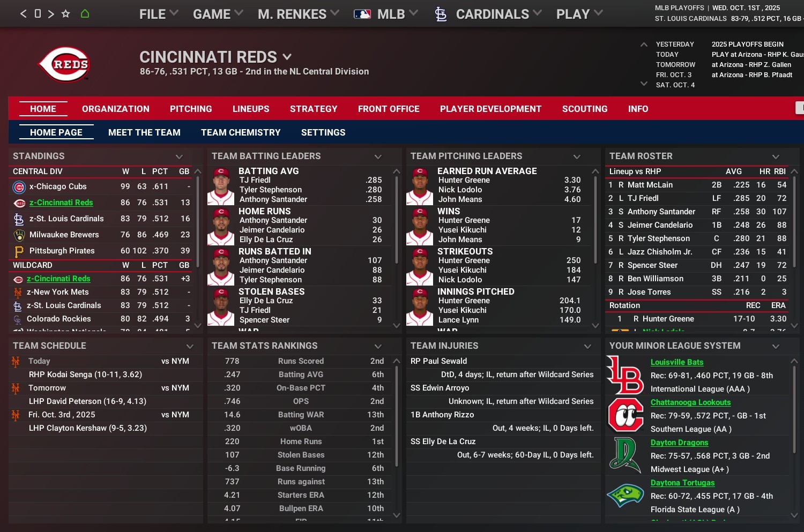Open the TEAM CHEMISTRY subtab

click(x=241, y=132)
